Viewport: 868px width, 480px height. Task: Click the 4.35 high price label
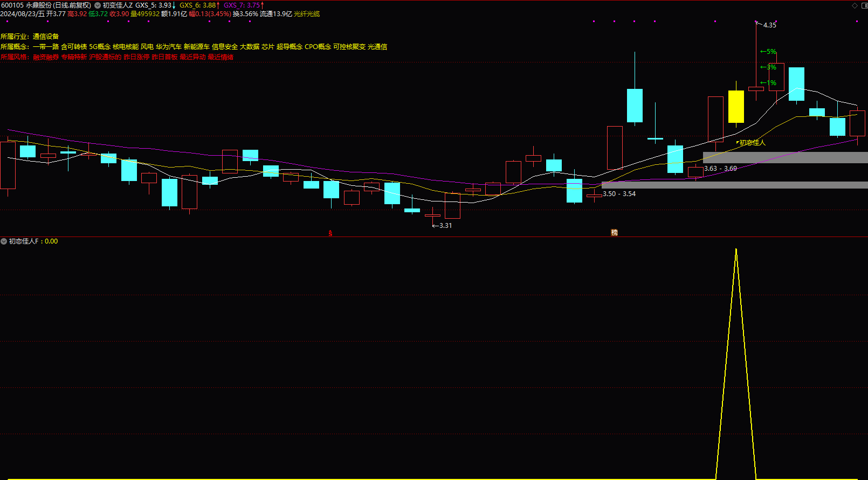point(770,25)
